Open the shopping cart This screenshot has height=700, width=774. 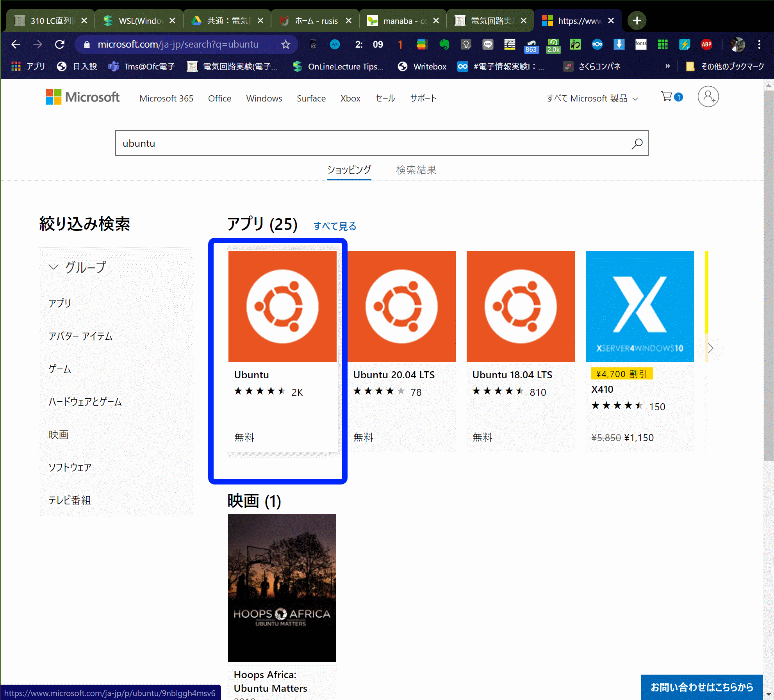coord(671,97)
